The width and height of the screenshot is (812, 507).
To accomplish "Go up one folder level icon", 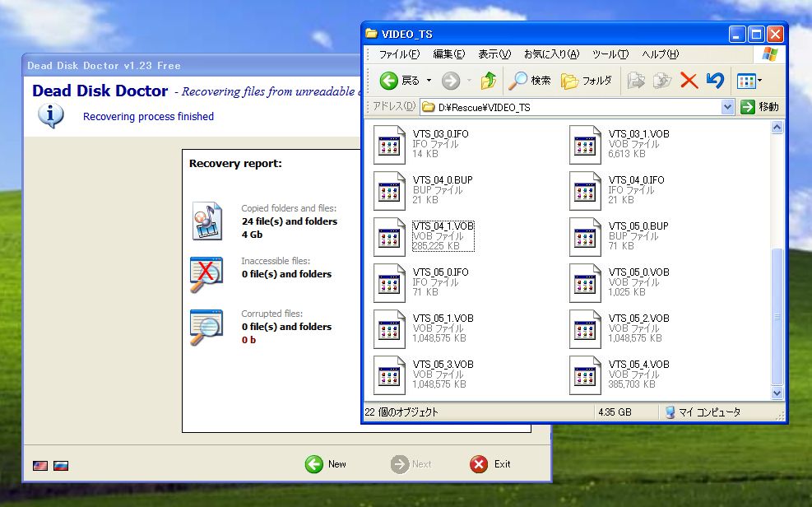I will tap(489, 81).
